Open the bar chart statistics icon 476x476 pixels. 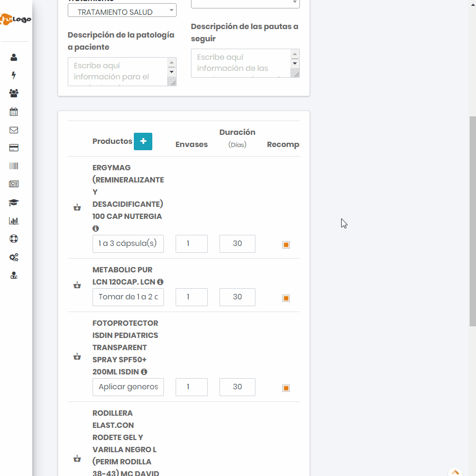click(x=14, y=221)
